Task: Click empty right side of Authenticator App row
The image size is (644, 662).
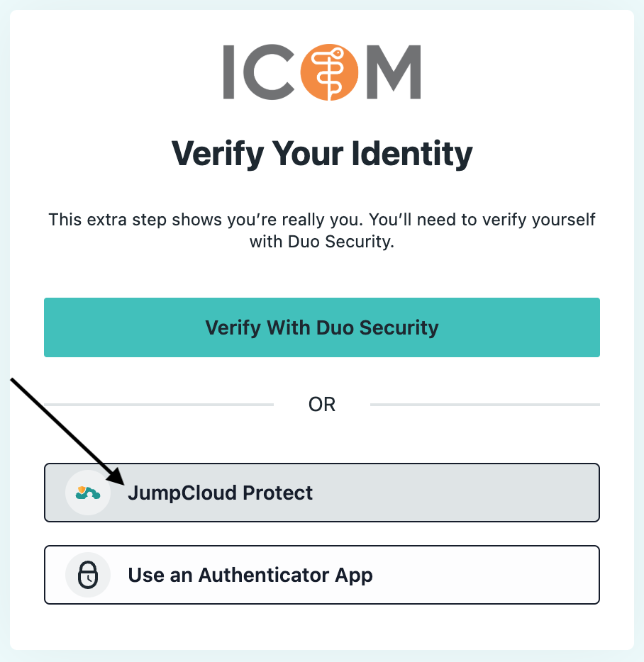Action: tap(486, 575)
